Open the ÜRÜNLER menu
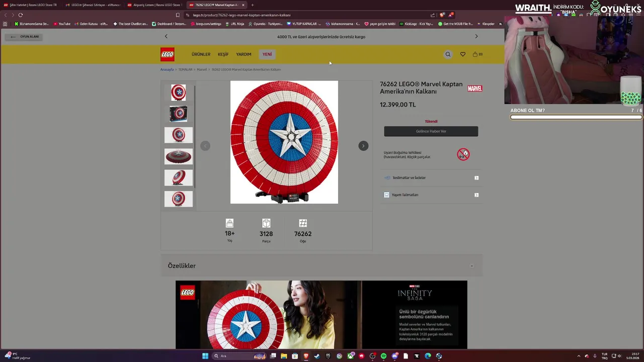 point(201,54)
